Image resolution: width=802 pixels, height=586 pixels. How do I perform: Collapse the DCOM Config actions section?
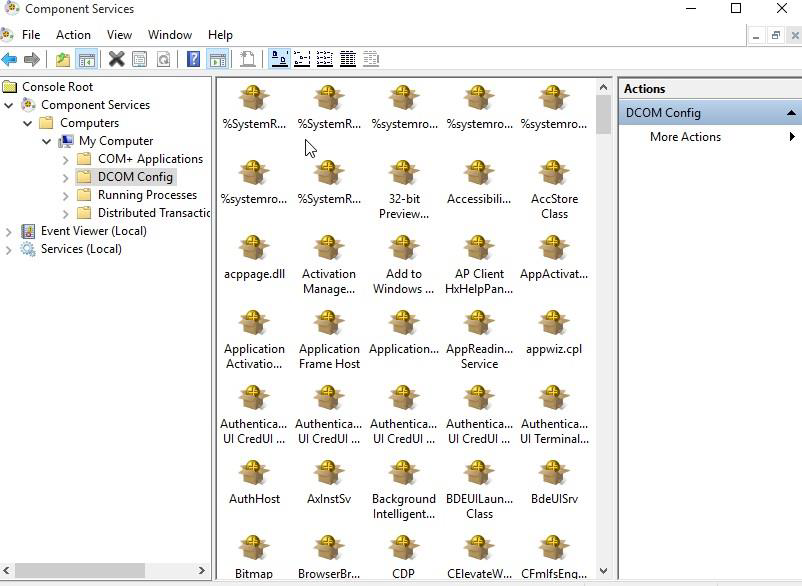(791, 112)
